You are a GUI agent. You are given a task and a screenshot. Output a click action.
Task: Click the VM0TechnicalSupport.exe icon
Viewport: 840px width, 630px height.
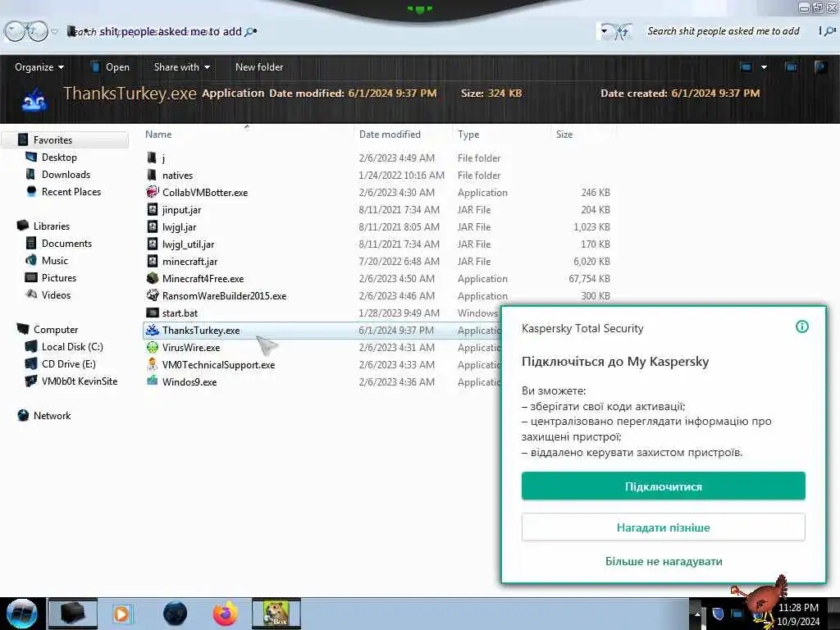coord(153,364)
